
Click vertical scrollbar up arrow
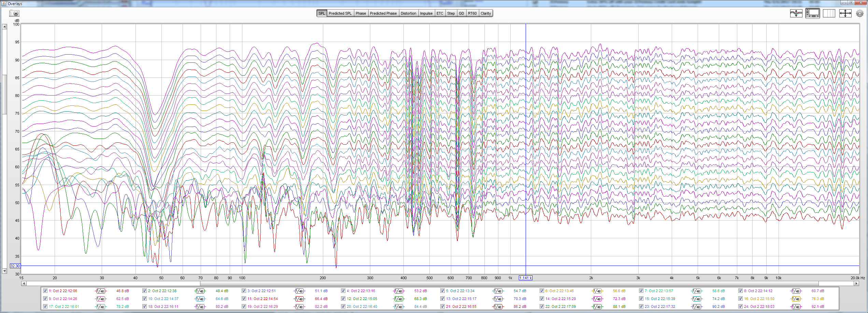coord(4,27)
